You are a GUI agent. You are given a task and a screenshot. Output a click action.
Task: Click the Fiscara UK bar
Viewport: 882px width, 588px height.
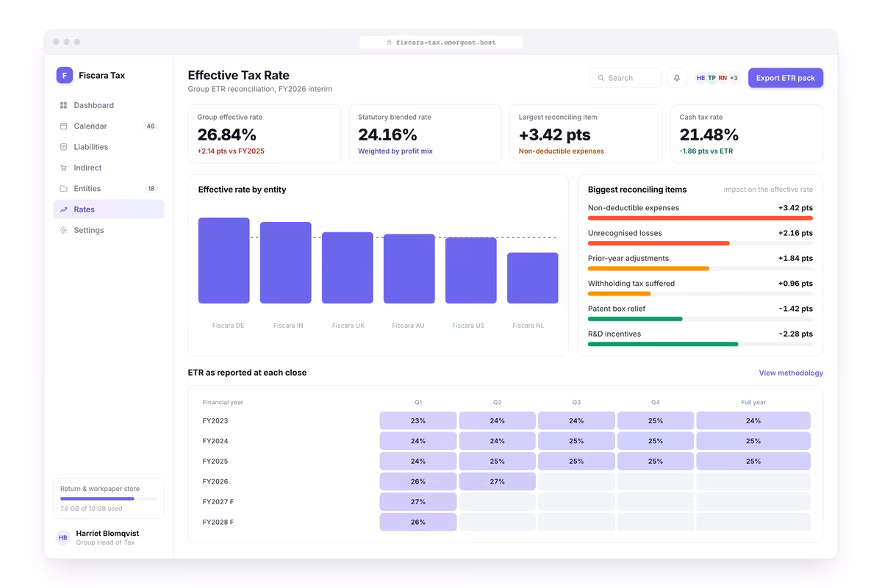348,268
